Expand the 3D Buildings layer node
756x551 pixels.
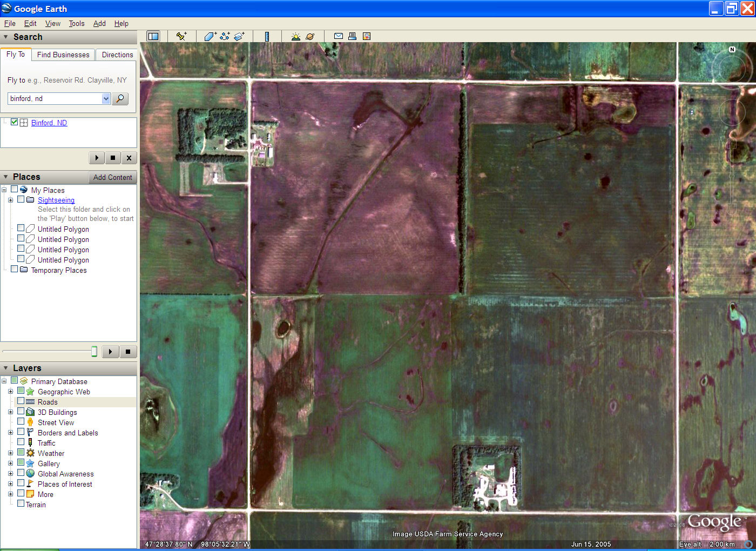10,412
